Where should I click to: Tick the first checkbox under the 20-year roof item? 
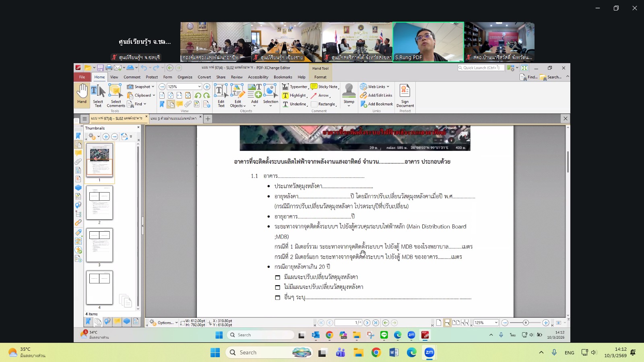click(x=278, y=278)
